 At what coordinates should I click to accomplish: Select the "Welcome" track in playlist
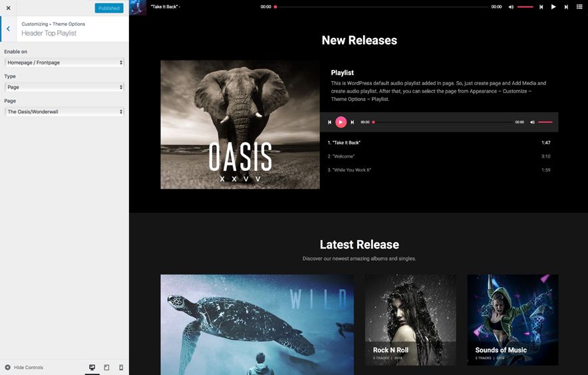[343, 156]
